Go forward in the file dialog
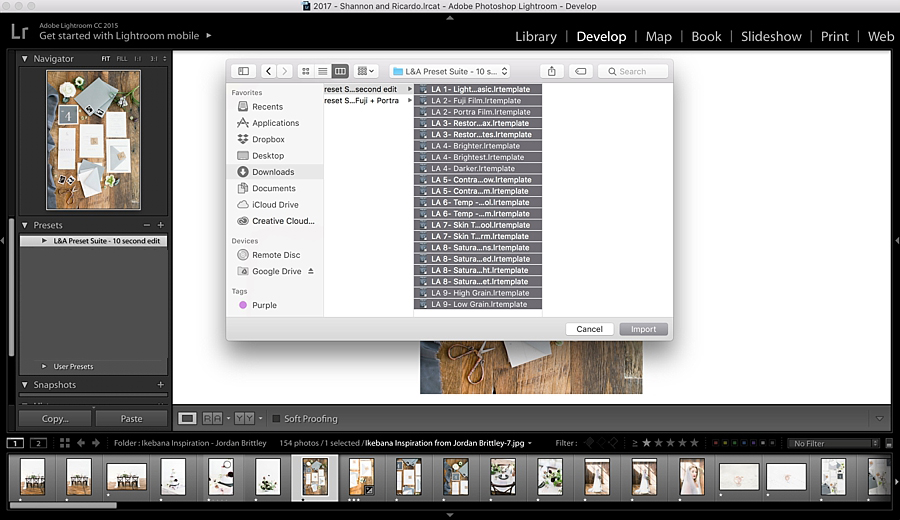The height and width of the screenshot is (520, 900). pos(285,71)
